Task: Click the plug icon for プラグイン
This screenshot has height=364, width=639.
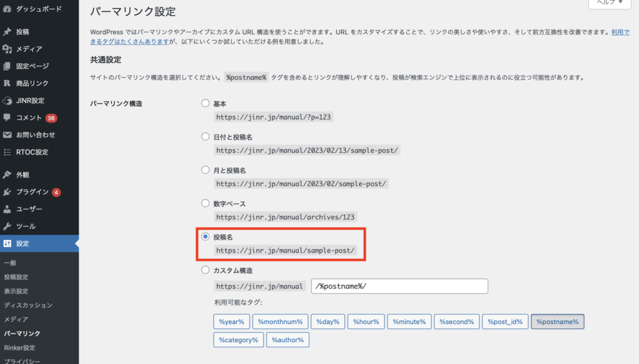Action: pyautogui.click(x=7, y=192)
